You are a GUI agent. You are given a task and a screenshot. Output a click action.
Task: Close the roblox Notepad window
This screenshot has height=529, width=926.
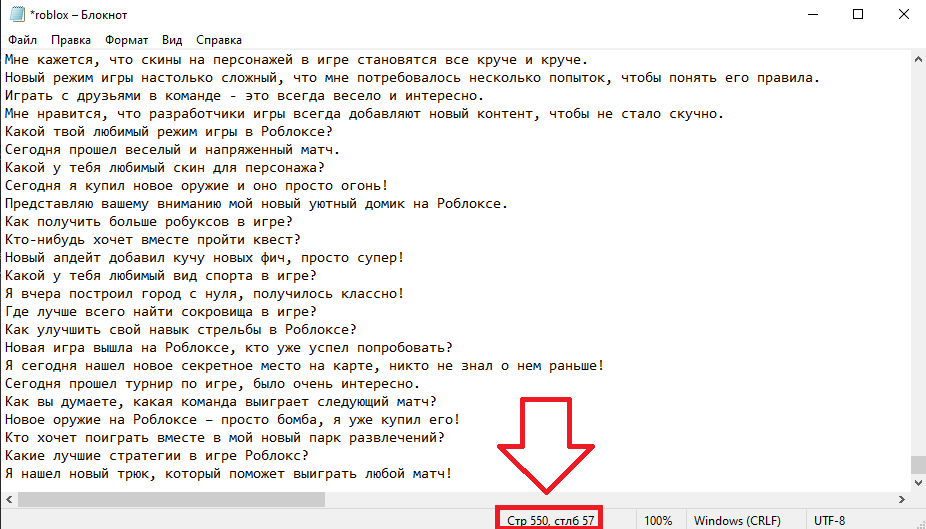903,14
